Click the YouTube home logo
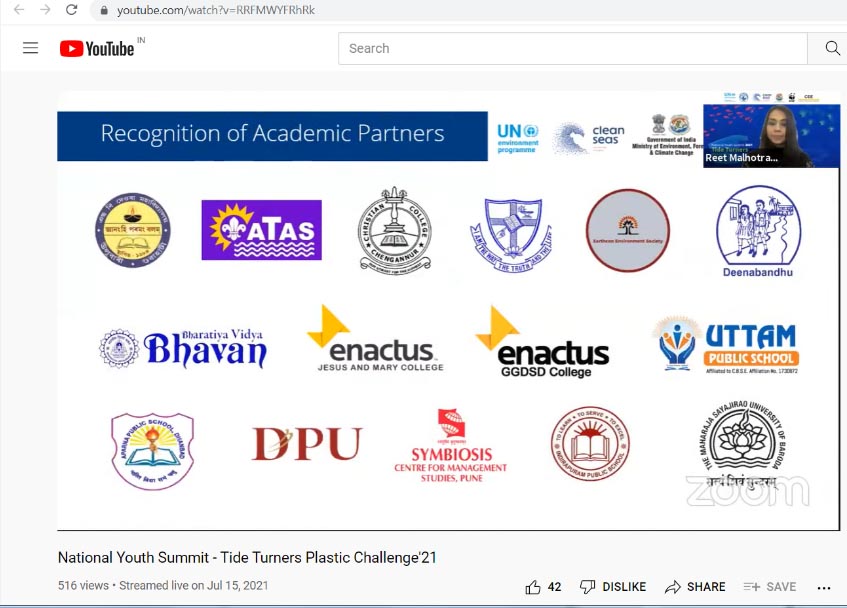 pyautogui.click(x=97, y=49)
